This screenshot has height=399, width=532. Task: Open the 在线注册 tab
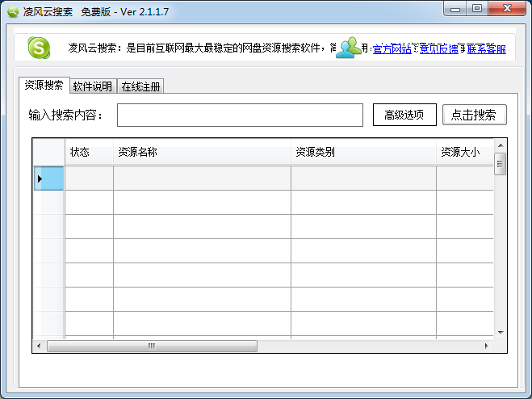pos(140,86)
